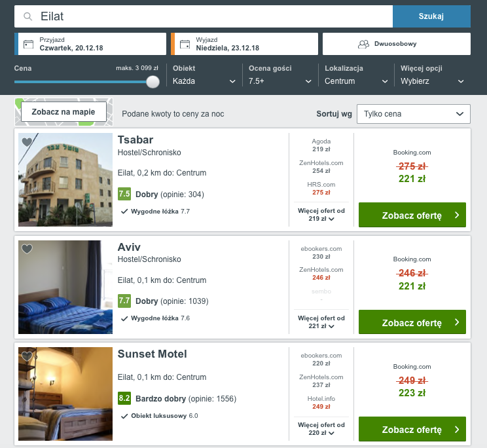487x448 pixels.
Task: Click the Eilat destination search field
Action: [x=204, y=16]
